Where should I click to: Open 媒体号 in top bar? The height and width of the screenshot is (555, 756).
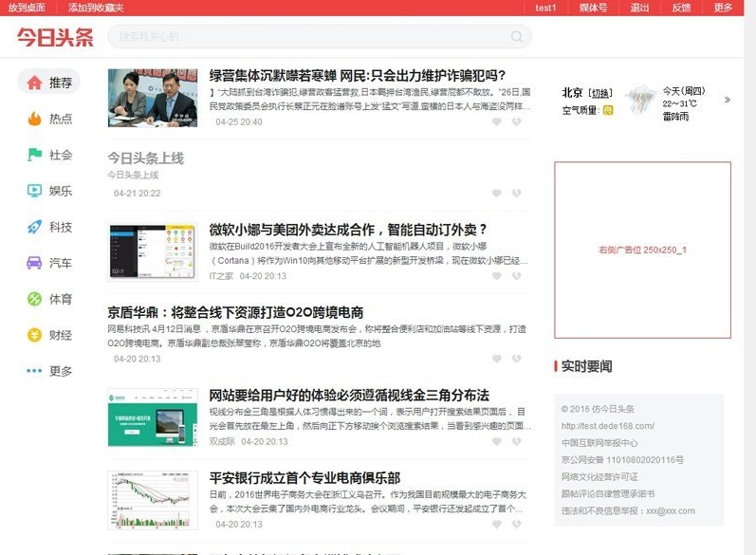click(593, 8)
